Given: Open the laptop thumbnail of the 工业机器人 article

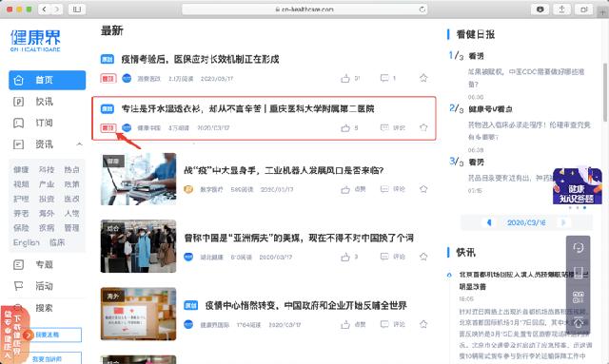Looking at the screenshot, I should [x=138, y=180].
